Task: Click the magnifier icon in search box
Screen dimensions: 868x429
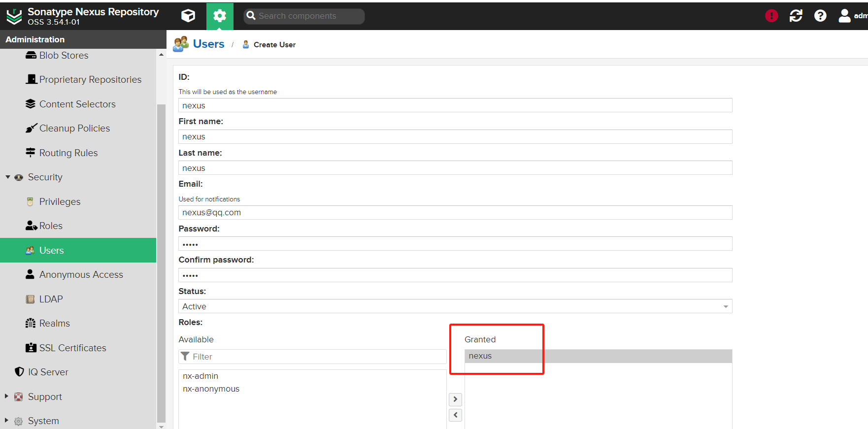Action: tap(251, 16)
